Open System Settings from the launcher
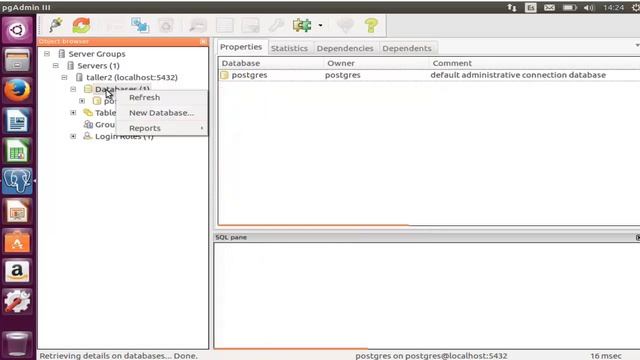Screen dimensions: 640x360 [x=17, y=302]
